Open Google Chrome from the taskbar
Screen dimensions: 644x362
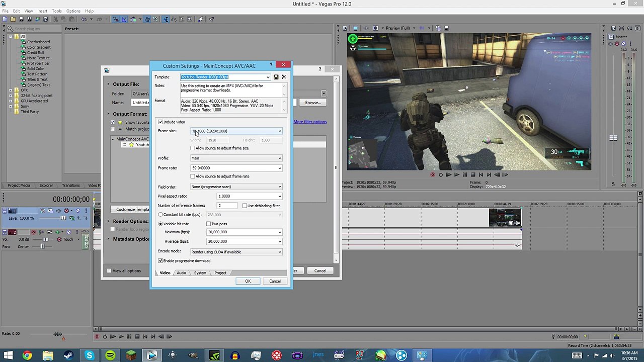(27, 356)
